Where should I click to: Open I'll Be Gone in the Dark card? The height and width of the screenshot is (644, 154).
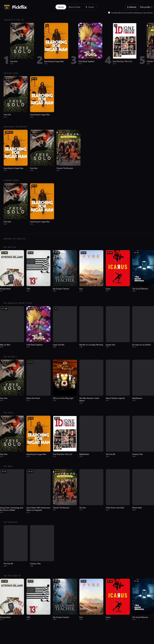pos(118,487)
